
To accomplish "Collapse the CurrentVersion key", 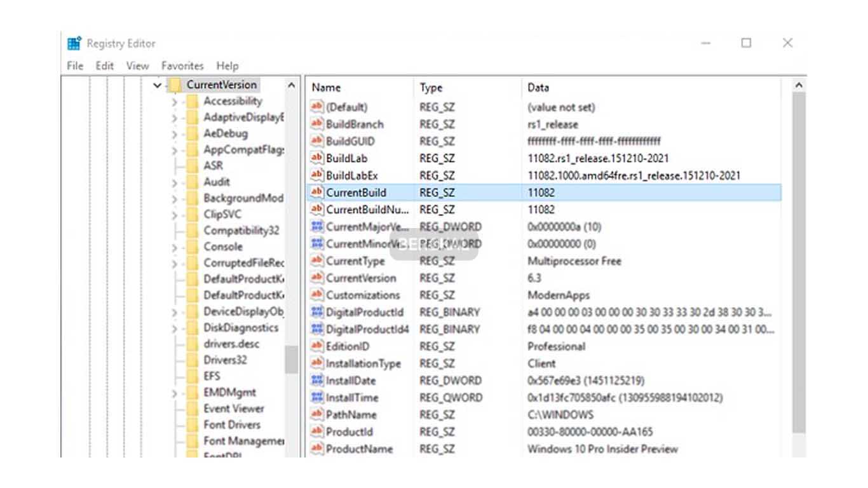I will coord(157,85).
